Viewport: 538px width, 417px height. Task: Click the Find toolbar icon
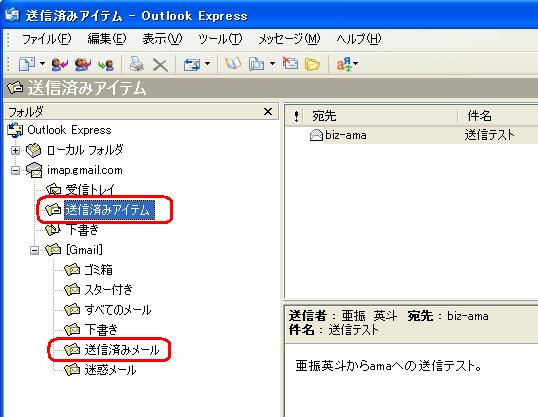pos(256,64)
